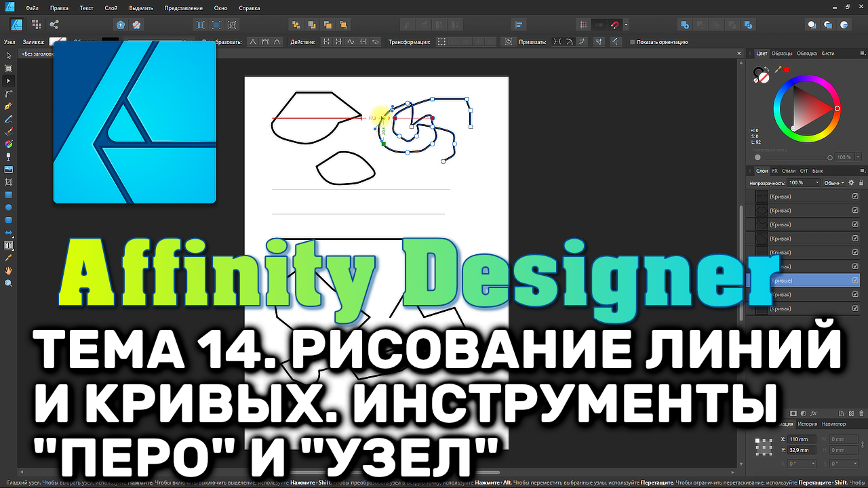Switch to Export persona icon
Screen dimensions: 868x488
54,25
